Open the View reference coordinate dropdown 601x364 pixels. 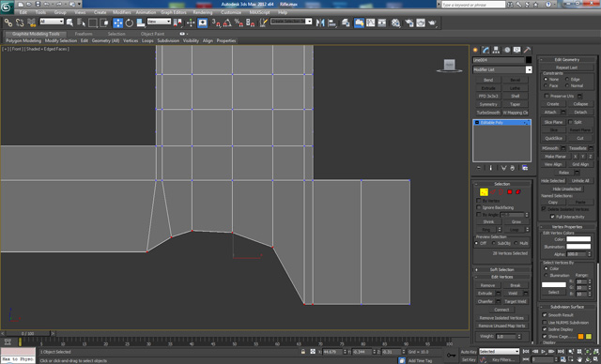(x=159, y=22)
